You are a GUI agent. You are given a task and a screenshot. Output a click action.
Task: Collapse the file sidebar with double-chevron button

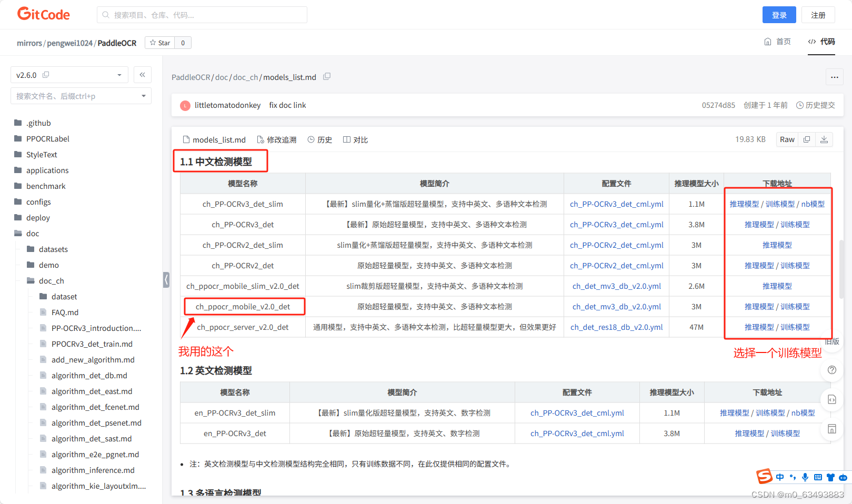click(x=143, y=75)
